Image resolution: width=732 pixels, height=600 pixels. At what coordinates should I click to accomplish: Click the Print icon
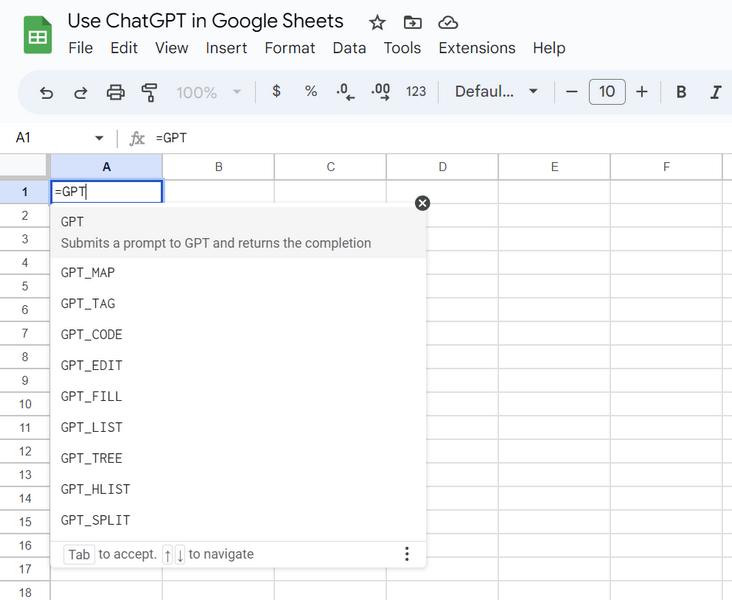coord(115,92)
